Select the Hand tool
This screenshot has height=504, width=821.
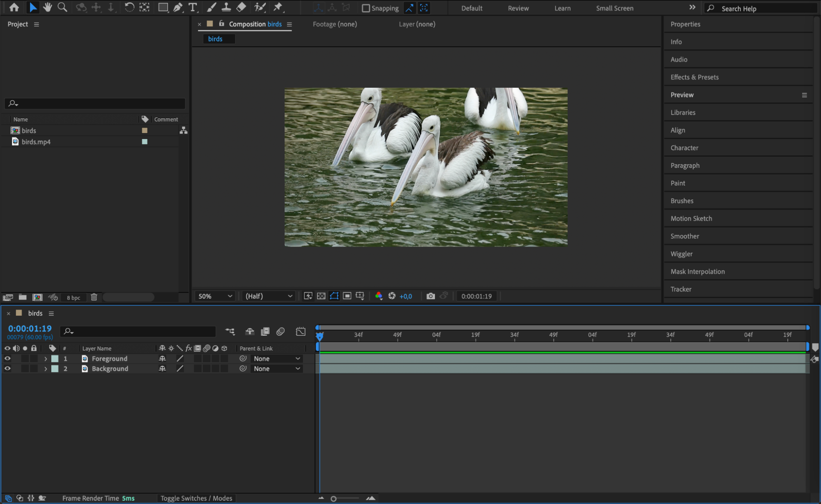(x=48, y=7)
